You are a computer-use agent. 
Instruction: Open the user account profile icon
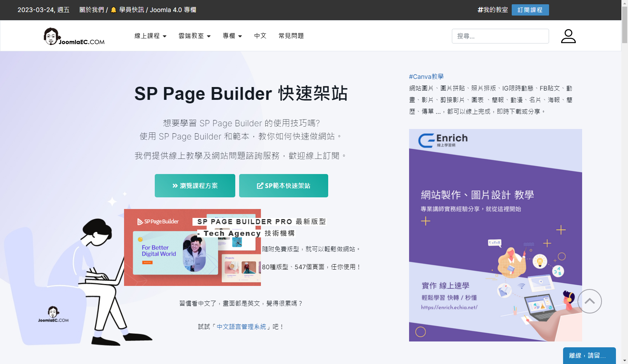coord(568,36)
